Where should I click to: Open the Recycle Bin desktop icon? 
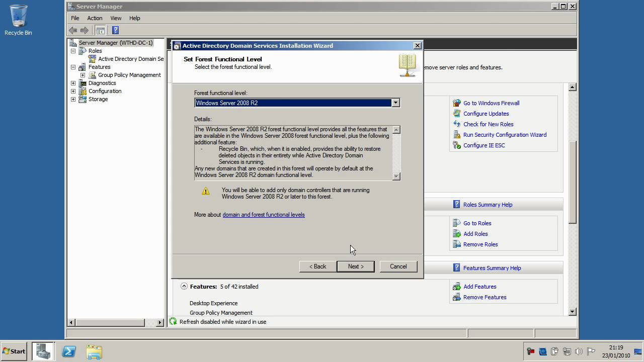click(x=18, y=20)
